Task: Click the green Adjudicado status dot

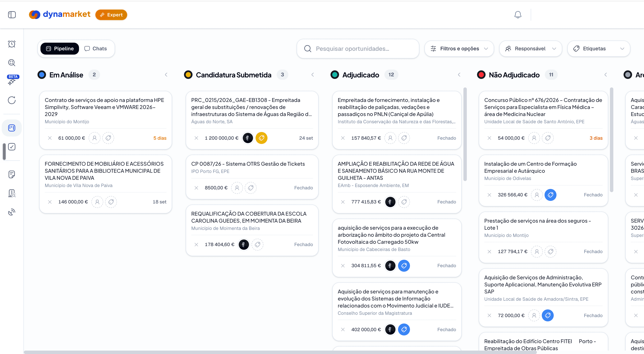Action: [335, 75]
